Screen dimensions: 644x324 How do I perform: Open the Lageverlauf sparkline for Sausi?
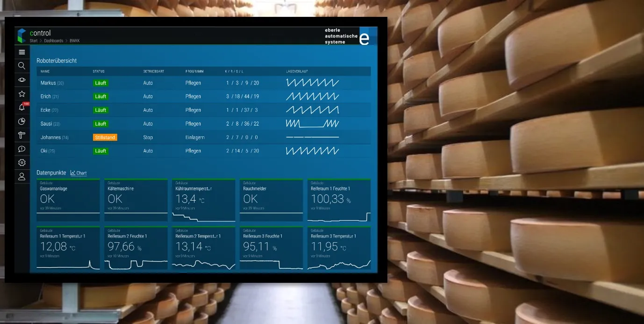coord(313,124)
